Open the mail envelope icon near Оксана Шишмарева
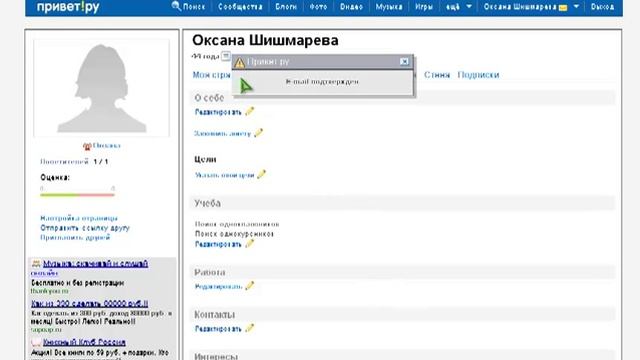 (563, 8)
